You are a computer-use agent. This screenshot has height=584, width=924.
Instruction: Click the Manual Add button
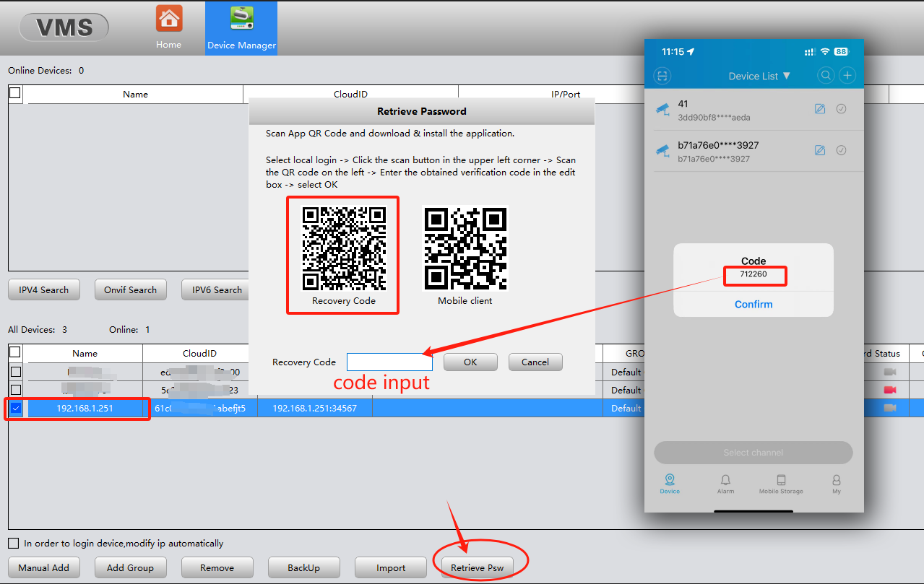point(44,567)
